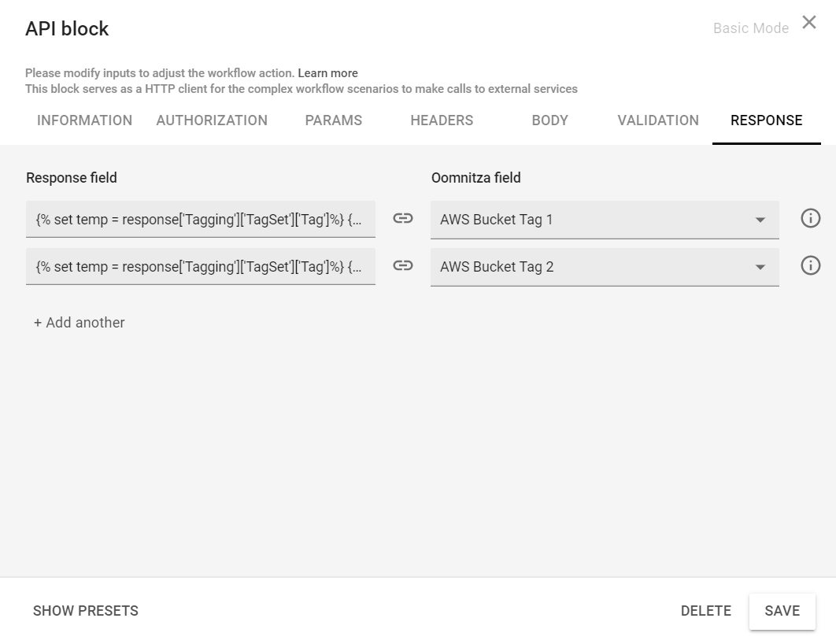
Task: Open info icon beside AWS Bucket Tag 2
Action: coord(810,266)
